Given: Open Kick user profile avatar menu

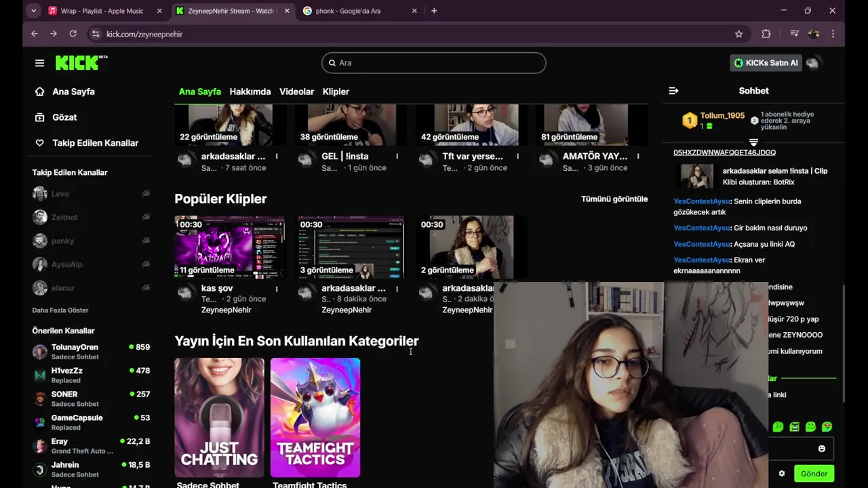Looking at the screenshot, I should pos(813,63).
